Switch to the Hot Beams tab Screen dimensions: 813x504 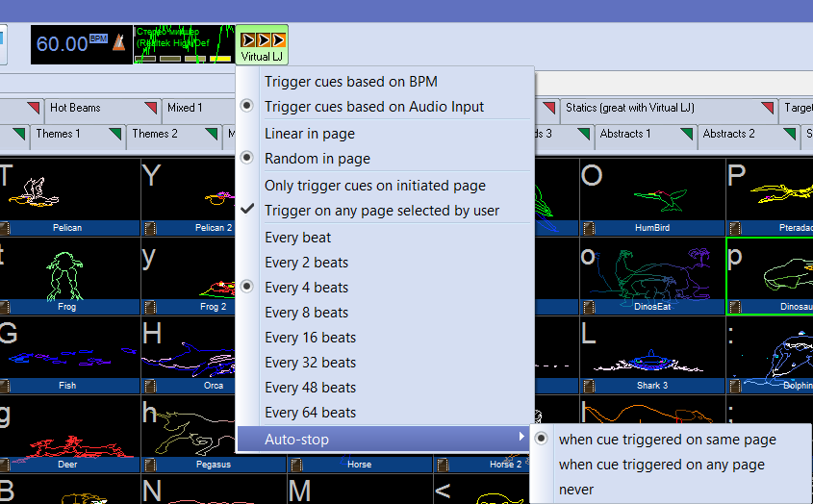76,108
